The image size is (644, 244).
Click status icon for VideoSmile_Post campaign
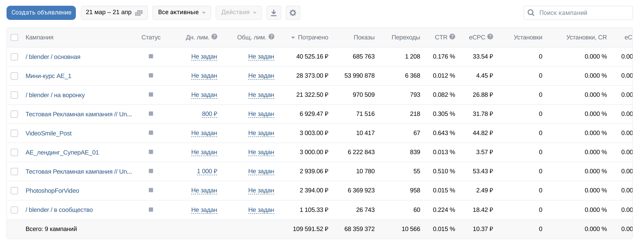click(151, 133)
